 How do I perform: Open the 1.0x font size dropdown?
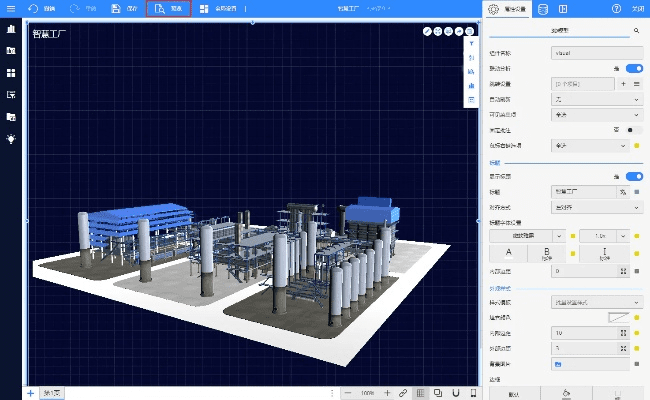[x=602, y=235]
